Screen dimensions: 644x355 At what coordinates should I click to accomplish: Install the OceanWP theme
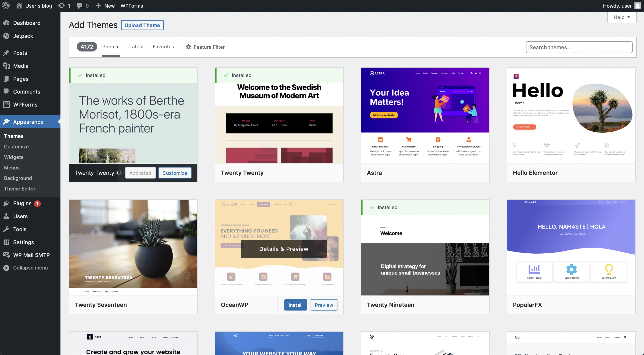click(x=295, y=305)
